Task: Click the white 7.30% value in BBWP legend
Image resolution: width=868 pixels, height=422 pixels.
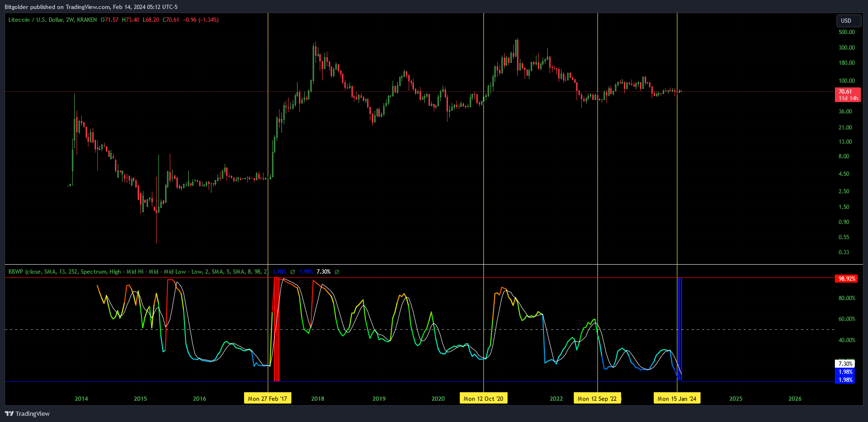Action: click(x=324, y=272)
